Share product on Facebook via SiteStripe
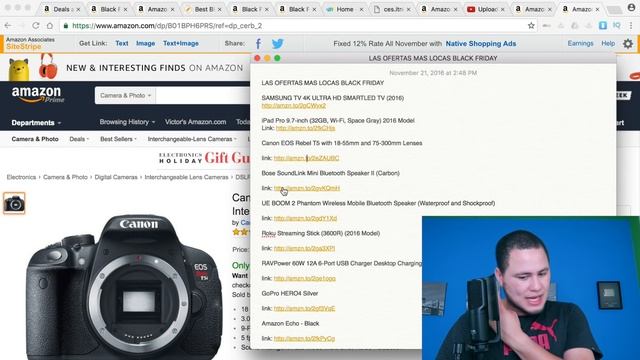 tap(258, 43)
